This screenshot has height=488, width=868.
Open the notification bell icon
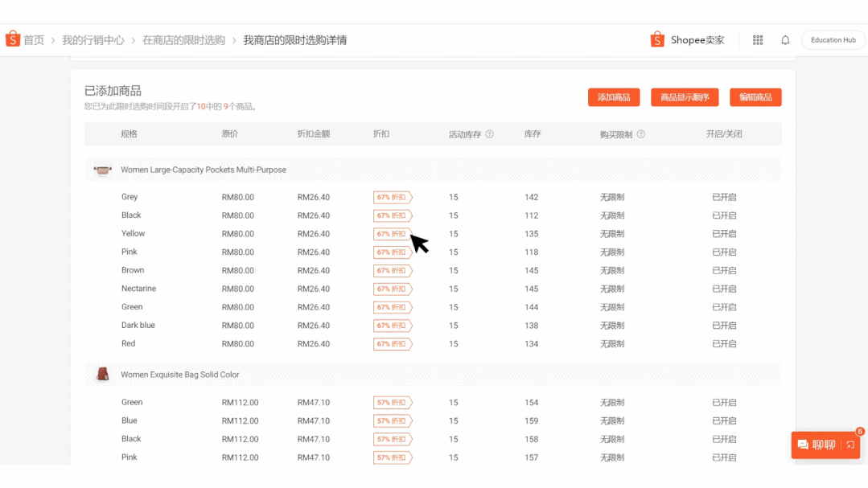coord(785,39)
